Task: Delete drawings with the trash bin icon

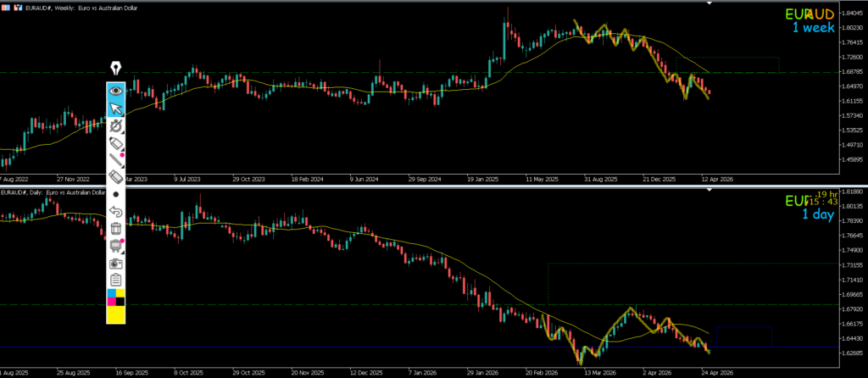Action: pos(116,228)
